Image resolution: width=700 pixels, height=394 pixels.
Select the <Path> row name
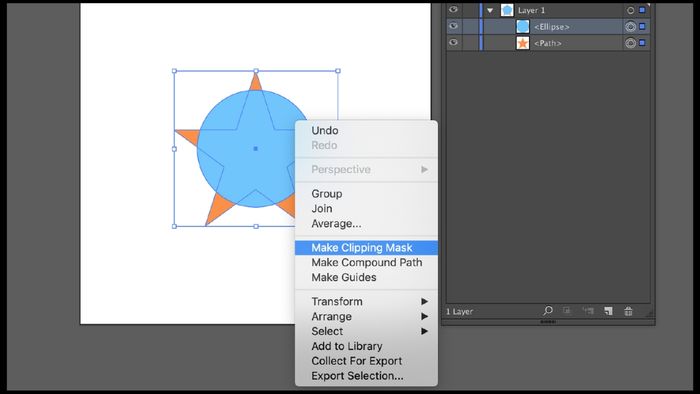click(x=548, y=43)
